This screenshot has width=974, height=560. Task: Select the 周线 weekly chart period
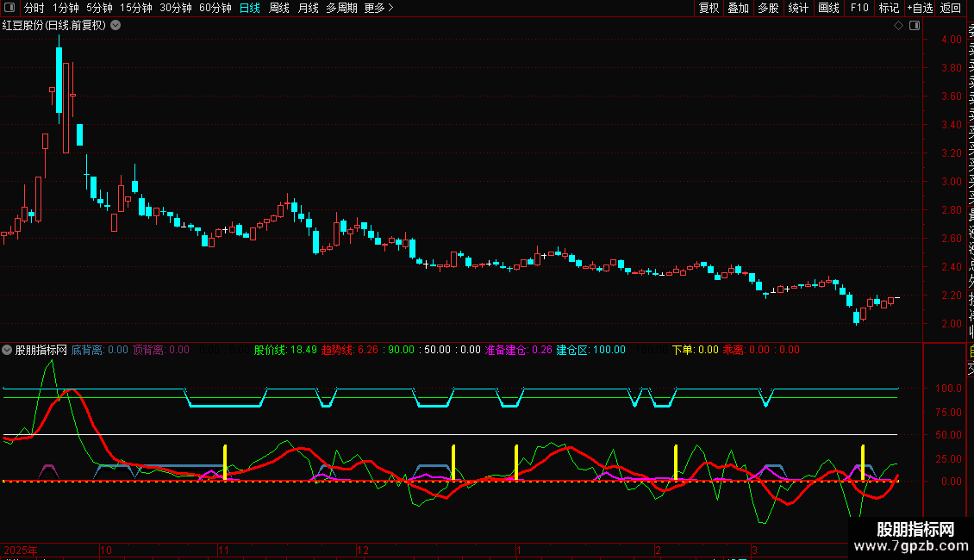click(279, 9)
